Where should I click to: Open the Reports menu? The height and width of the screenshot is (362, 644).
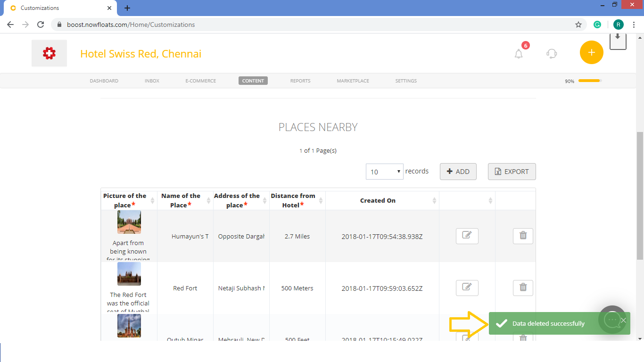pyautogui.click(x=300, y=81)
